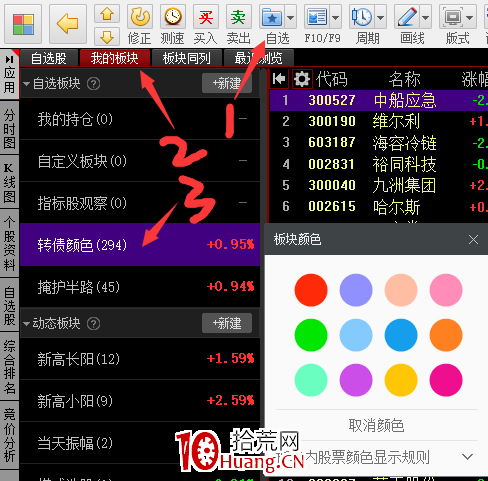Viewport: 488px width, 481px height.
Task: Click the 版式 layout monitor icon
Action: point(452,17)
